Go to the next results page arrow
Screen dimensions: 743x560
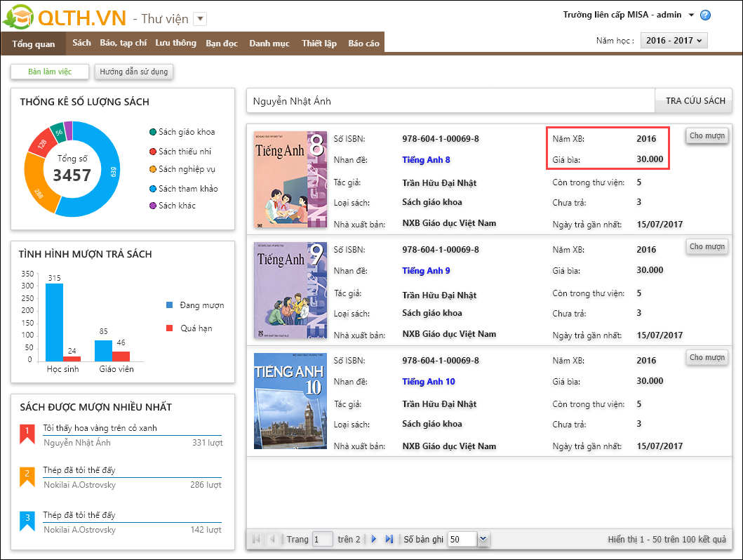tap(374, 539)
